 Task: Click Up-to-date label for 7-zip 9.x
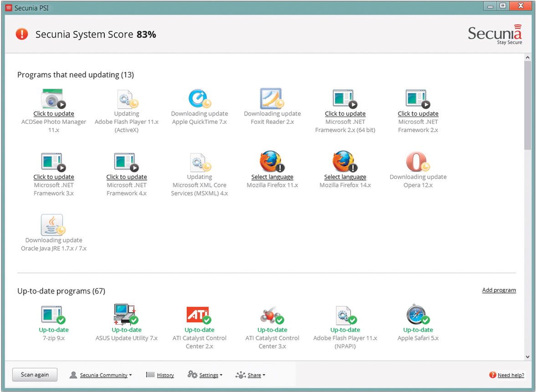tap(54, 330)
